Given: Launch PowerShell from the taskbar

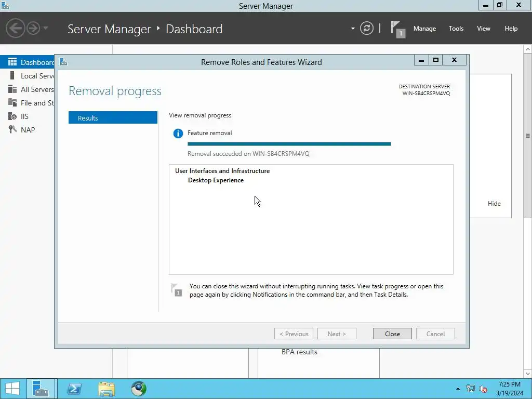Looking at the screenshot, I should point(74,389).
